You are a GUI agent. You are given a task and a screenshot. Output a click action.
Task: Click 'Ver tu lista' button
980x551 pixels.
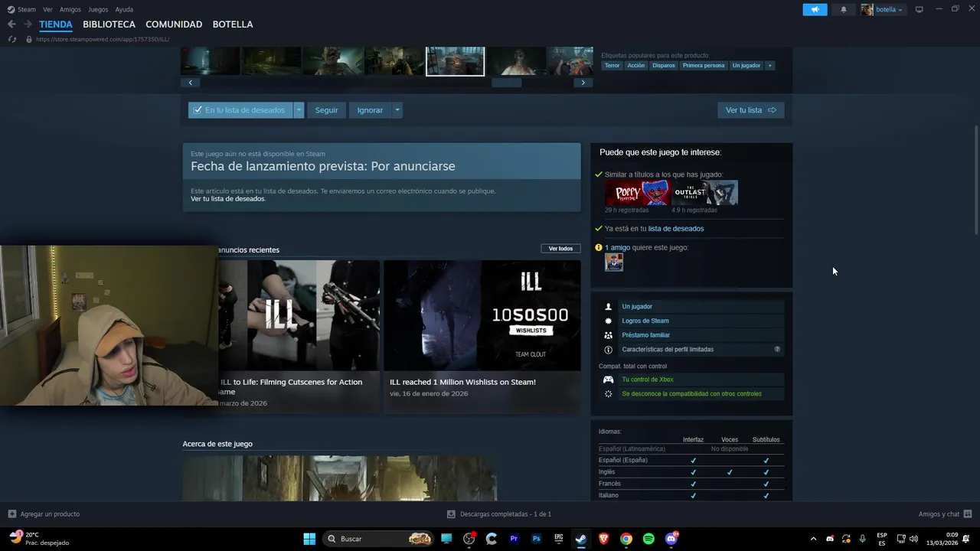(750, 110)
